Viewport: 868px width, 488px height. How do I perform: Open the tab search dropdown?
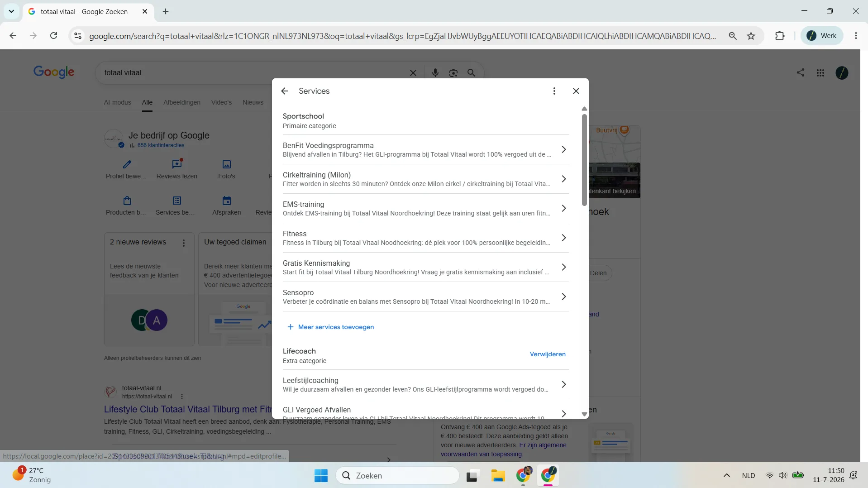coord(11,11)
